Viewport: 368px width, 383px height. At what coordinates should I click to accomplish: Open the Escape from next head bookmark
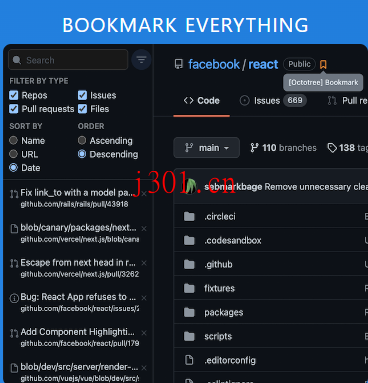tap(78, 263)
